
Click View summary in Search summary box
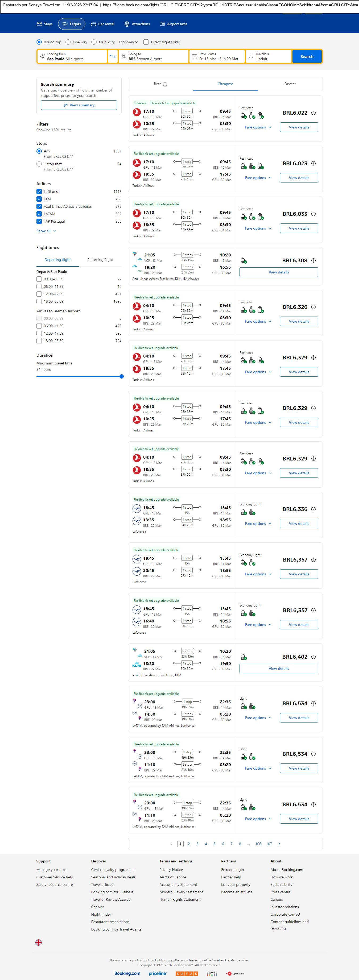click(x=79, y=105)
